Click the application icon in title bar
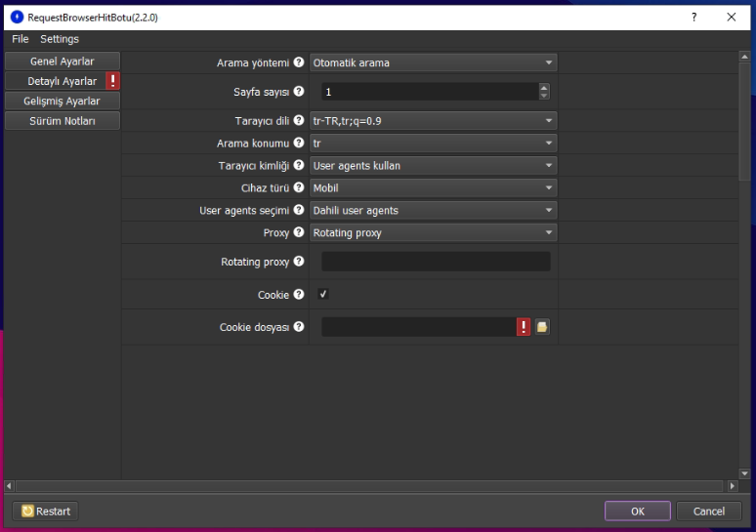The width and height of the screenshot is (756, 532). [17, 18]
